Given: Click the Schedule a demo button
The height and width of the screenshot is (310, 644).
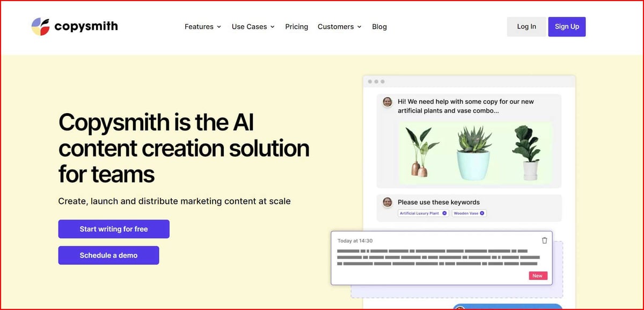Looking at the screenshot, I should pos(108,255).
